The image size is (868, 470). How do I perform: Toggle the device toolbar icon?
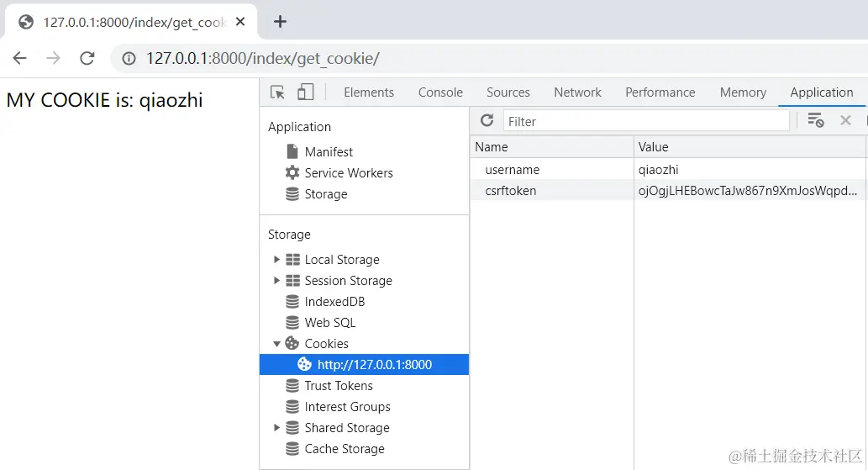(x=305, y=92)
